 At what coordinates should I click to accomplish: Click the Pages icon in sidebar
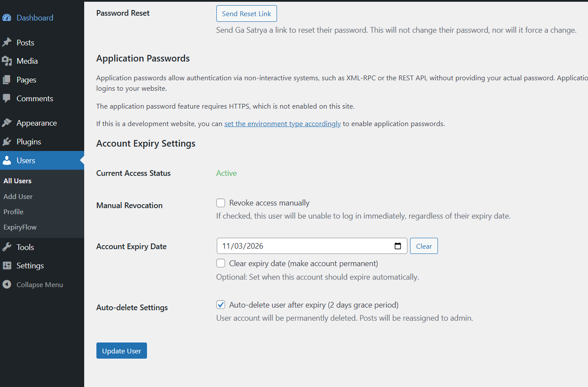click(x=7, y=80)
